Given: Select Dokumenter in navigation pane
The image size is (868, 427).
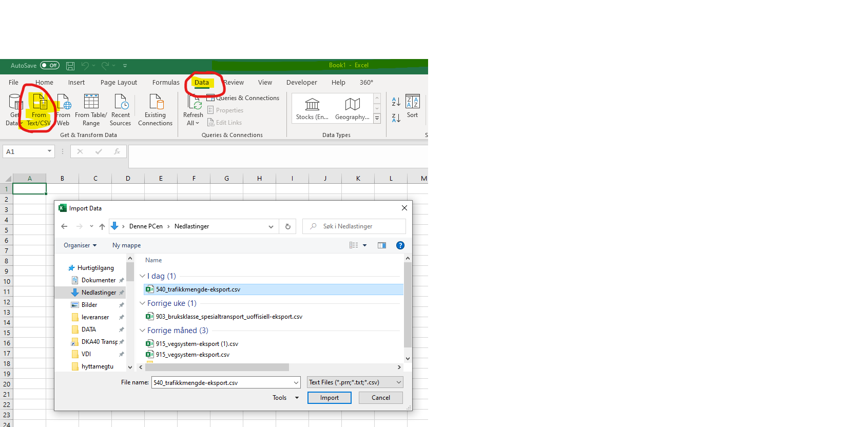Looking at the screenshot, I should (x=98, y=280).
